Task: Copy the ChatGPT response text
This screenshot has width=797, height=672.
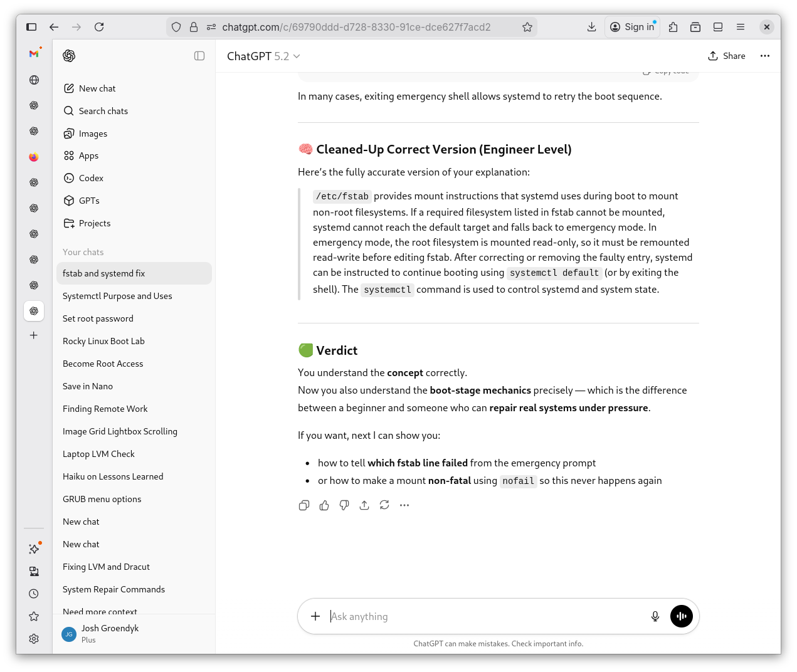Action: tap(304, 505)
